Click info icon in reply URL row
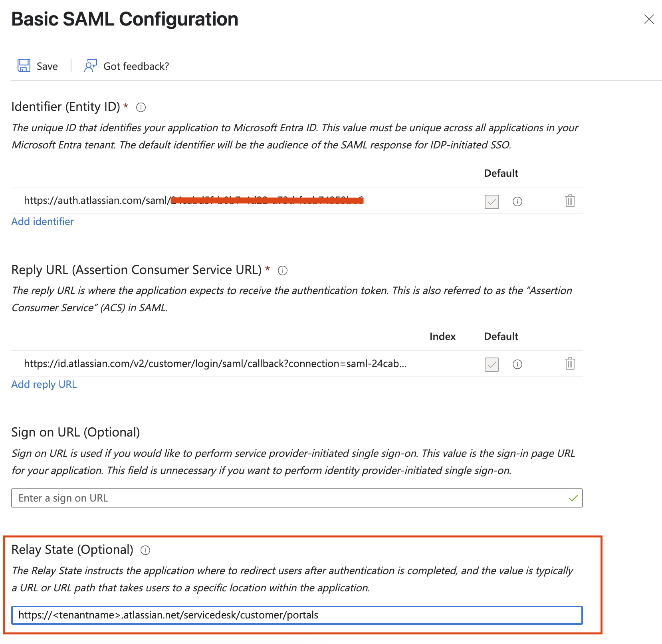The width and height of the screenshot is (662, 644). pyautogui.click(x=517, y=364)
